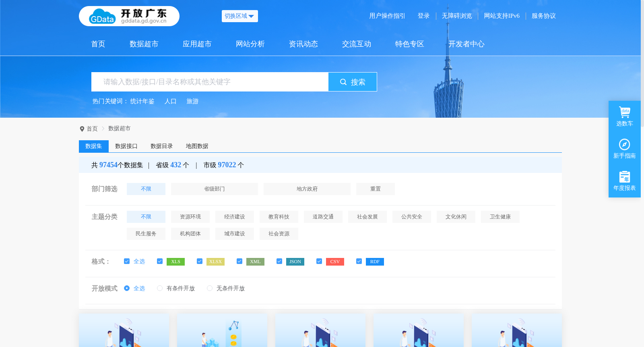Uncheck the XML format checkbox

pyautogui.click(x=239, y=261)
